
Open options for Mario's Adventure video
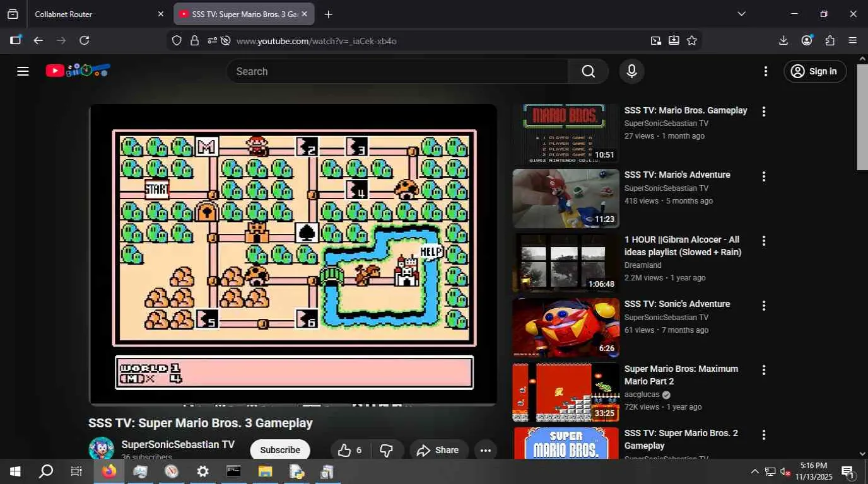764,176
